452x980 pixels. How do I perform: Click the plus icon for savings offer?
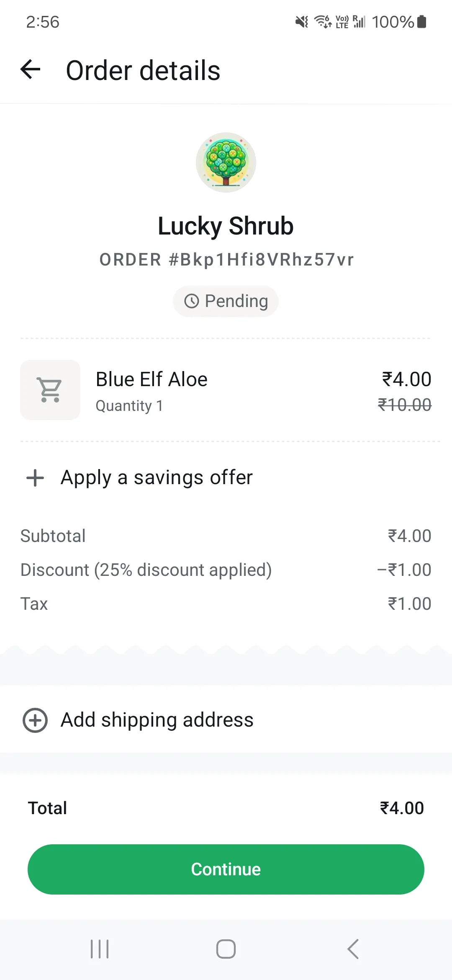click(x=36, y=478)
